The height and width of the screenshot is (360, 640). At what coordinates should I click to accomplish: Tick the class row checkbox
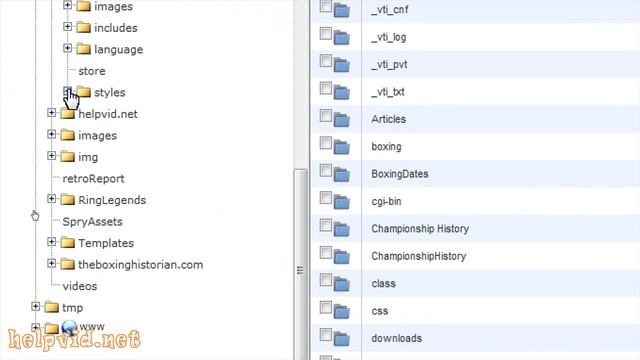325,280
